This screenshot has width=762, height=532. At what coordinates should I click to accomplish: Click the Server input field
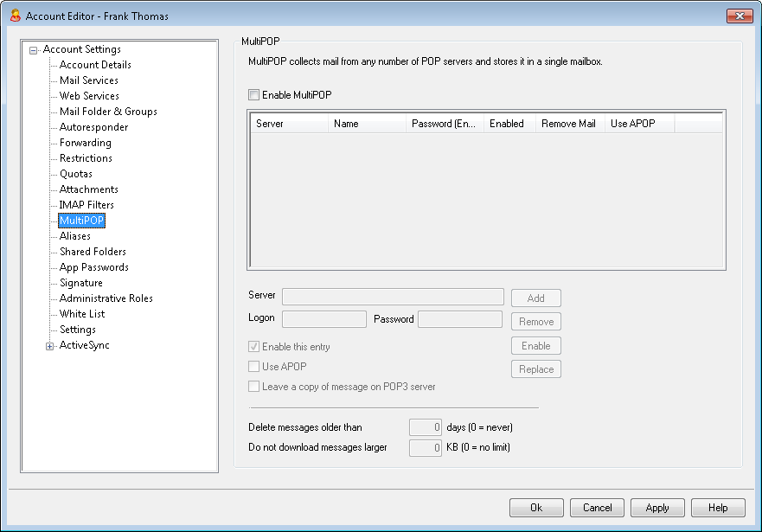click(393, 297)
